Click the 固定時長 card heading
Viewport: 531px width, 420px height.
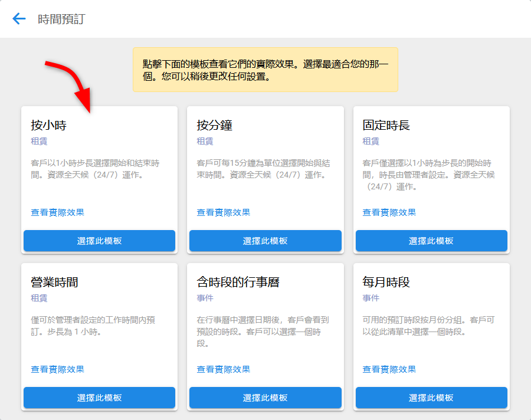click(x=386, y=125)
